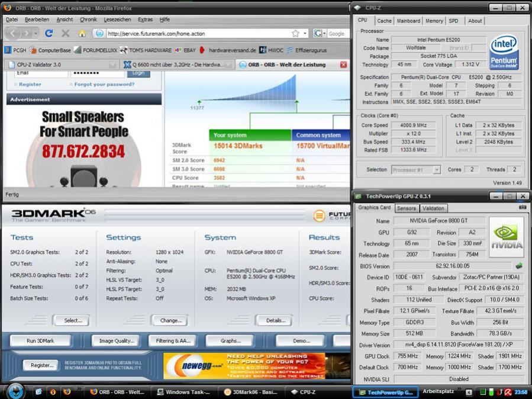
Task: Open the Bearbeiten menu
Action: [37, 20]
